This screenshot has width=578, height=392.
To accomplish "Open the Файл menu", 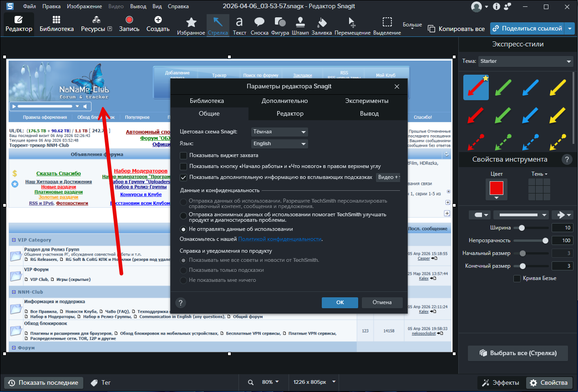I will click(30, 7).
